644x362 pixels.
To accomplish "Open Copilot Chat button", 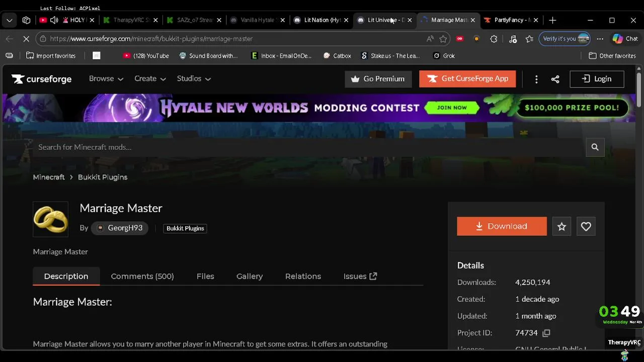I will tap(625, 39).
